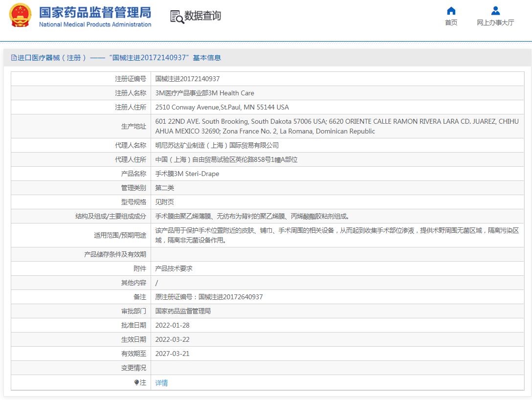The width and height of the screenshot is (532, 400).
Task: Click the 管理类别 label
Action: coord(133,188)
